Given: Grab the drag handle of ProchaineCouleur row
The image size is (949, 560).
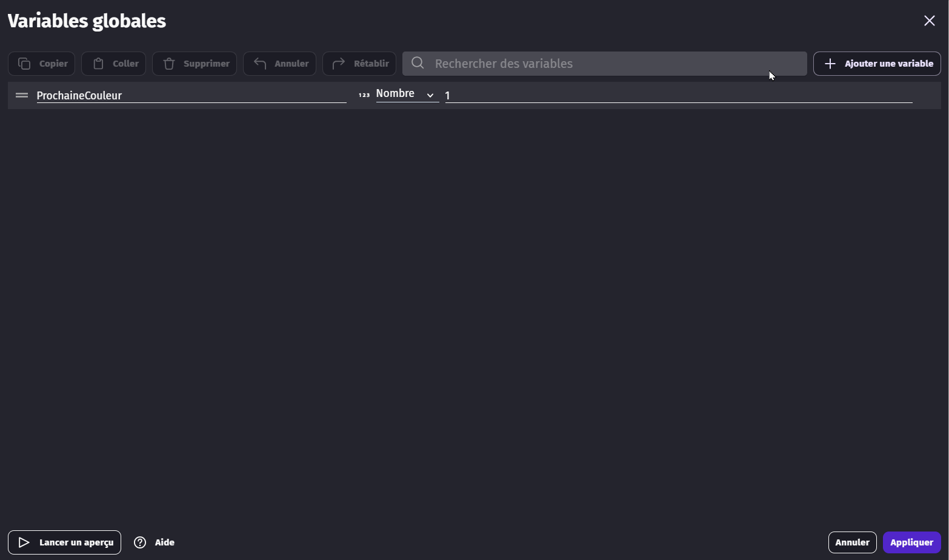Looking at the screenshot, I should [22, 95].
